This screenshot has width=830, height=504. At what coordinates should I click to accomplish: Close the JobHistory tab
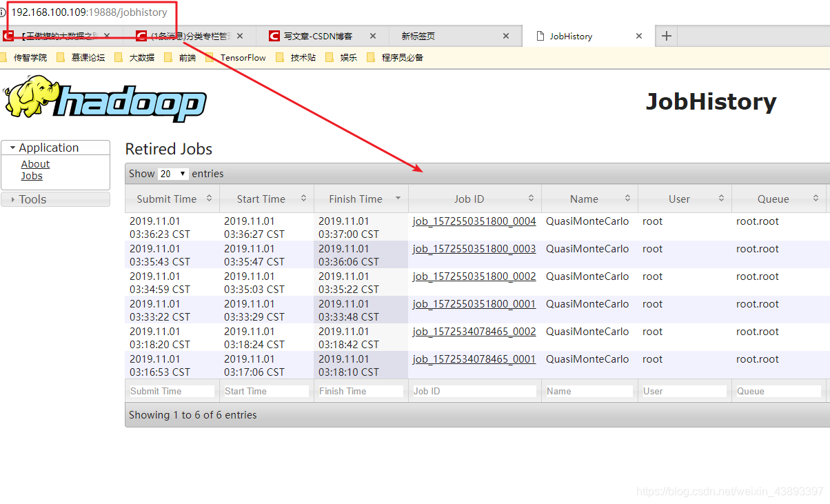pos(639,36)
